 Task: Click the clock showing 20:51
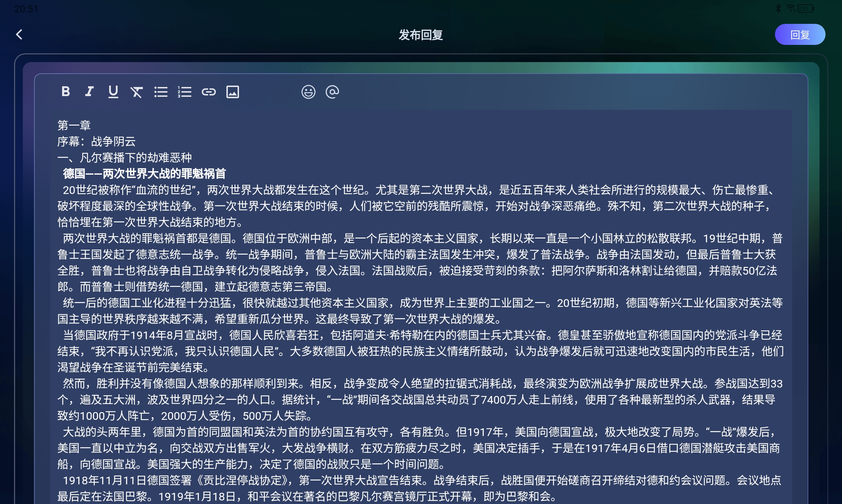pos(26,8)
